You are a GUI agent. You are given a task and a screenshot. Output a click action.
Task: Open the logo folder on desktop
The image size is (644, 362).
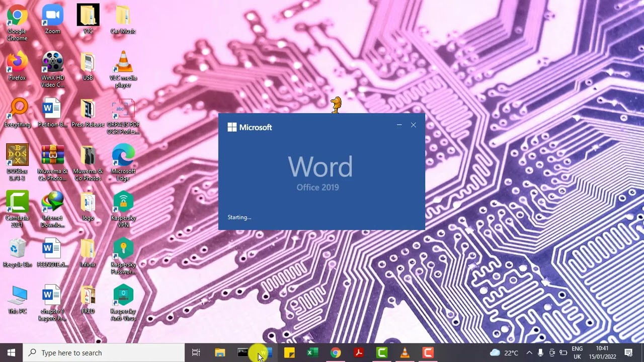coord(88,206)
